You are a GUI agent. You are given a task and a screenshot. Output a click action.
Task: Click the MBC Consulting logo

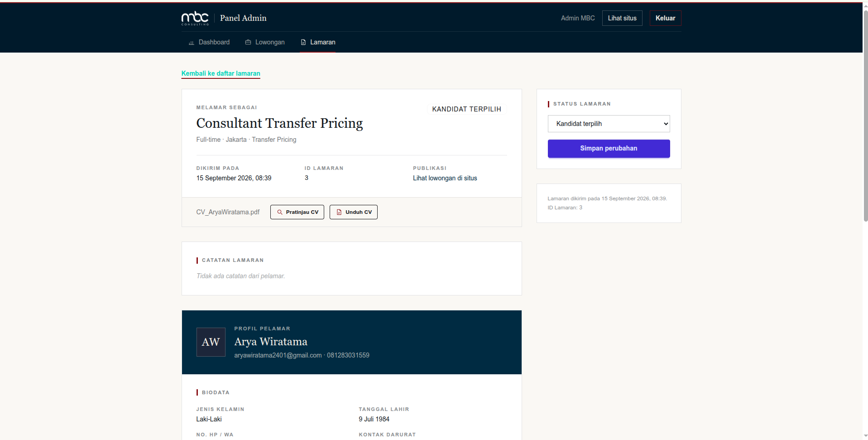tap(195, 18)
